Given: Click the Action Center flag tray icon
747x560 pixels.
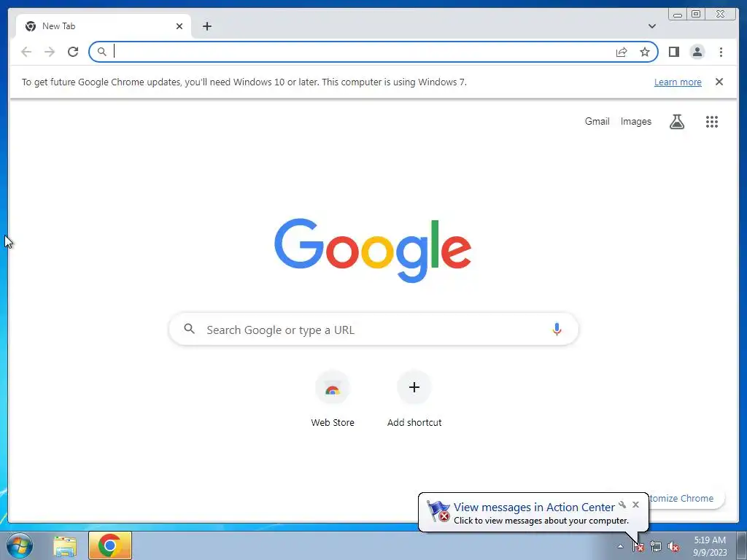Looking at the screenshot, I should [638, 547].
